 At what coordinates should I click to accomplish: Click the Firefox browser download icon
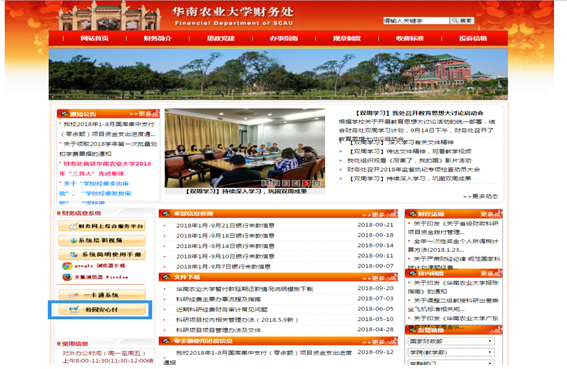pyautogui.click(x=67, y=277)
